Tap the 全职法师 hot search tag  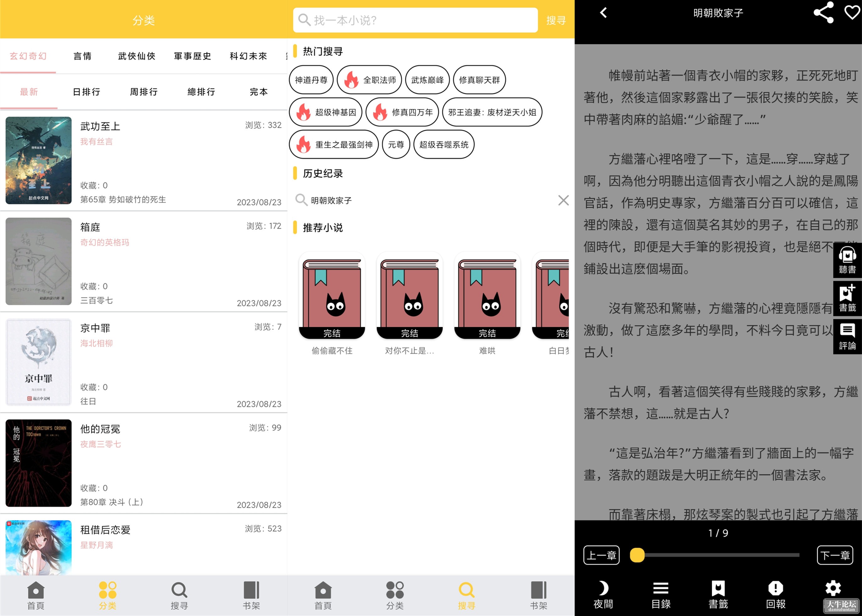(369, 80)
